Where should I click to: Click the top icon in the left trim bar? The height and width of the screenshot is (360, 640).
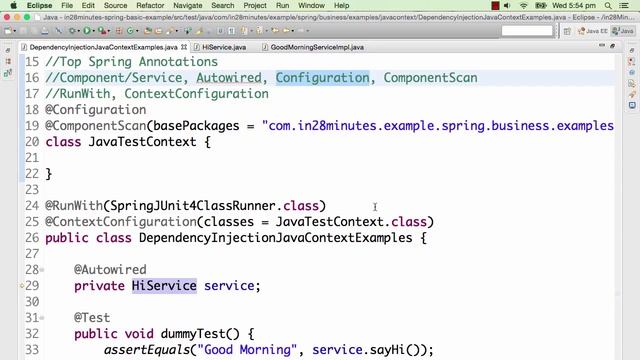pyautogui.click(x=8, y=50)
